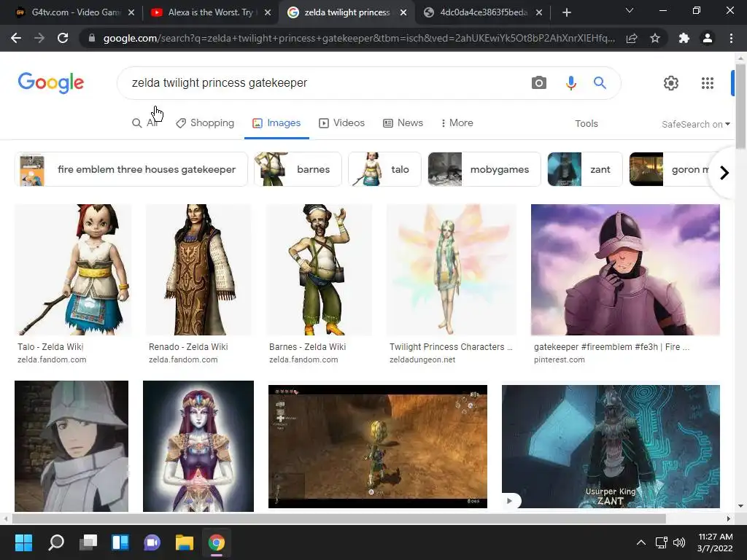
Task: Bookmark this page with the star
Action: (x=655, y=38)
